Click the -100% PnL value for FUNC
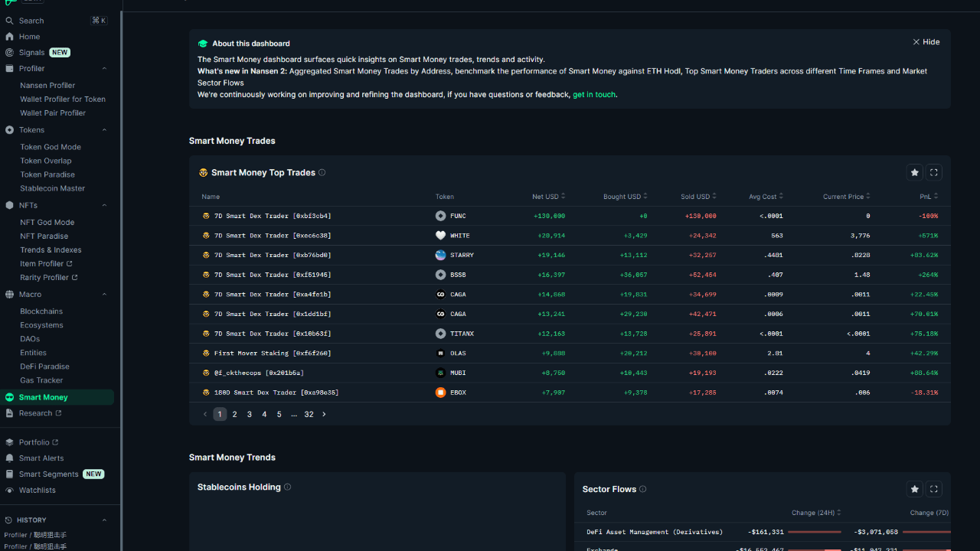 point(929,216)
